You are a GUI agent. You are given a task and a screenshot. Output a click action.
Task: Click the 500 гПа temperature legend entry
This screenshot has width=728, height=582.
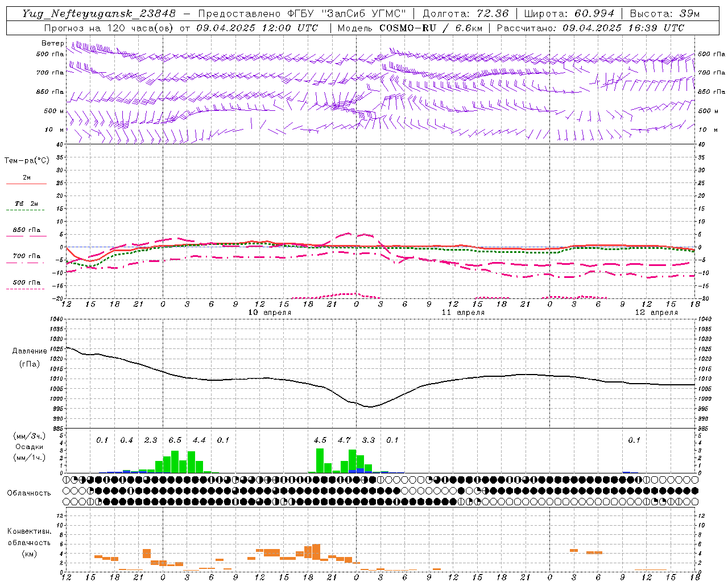(x=27, y=282)
